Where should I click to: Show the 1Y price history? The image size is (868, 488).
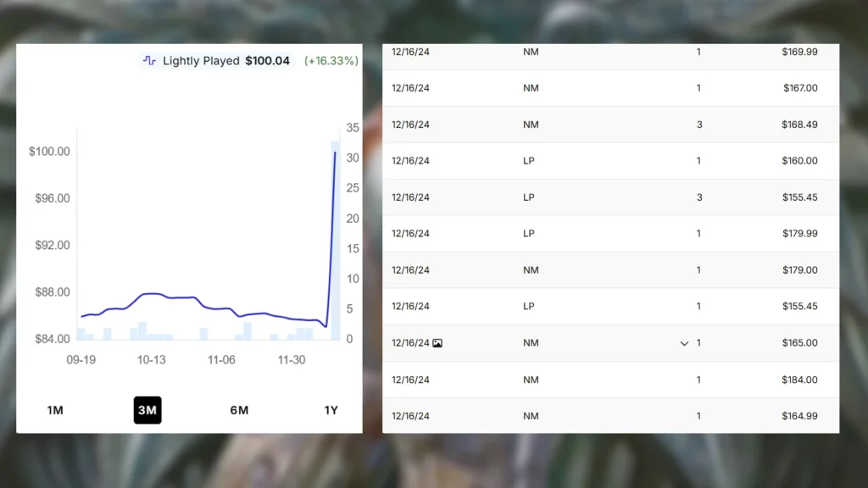331,410
